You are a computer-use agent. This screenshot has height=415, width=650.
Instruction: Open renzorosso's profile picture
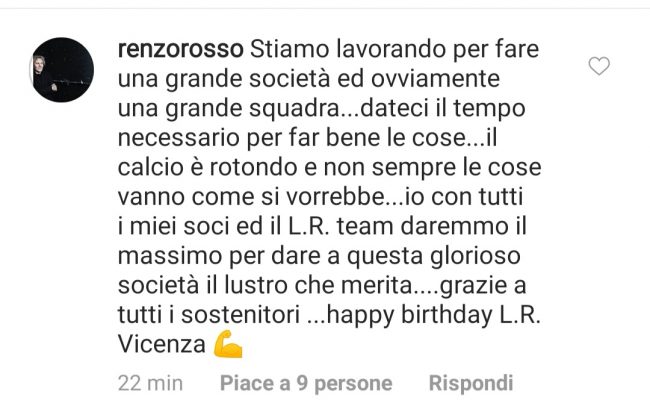62,70
